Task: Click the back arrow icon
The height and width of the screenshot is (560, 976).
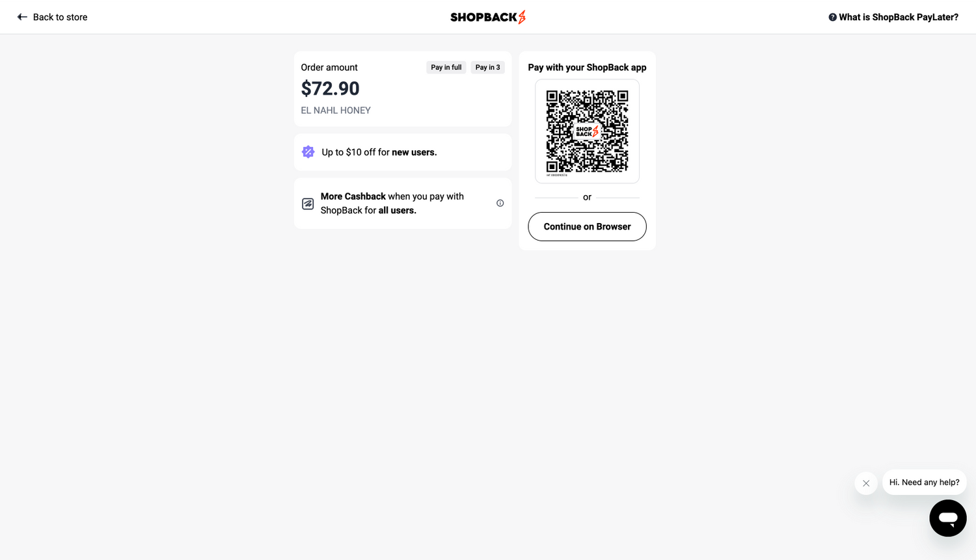Action: pyautogui.click(x=22, y=17)
